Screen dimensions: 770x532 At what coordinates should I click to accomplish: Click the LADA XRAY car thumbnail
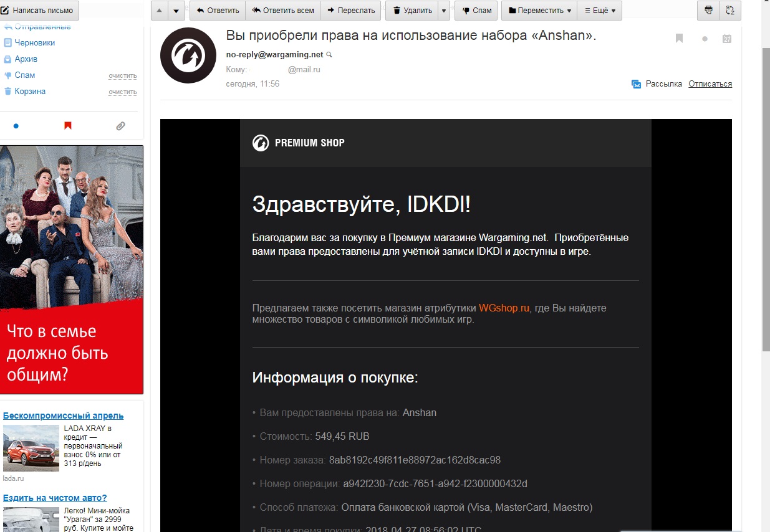click(31, 448)
